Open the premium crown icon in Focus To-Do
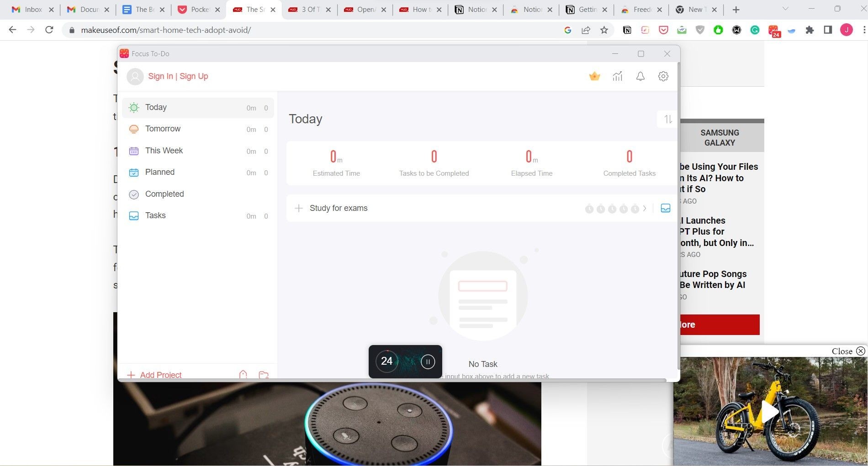Screen dimensions: 868x466 [594, 76]
